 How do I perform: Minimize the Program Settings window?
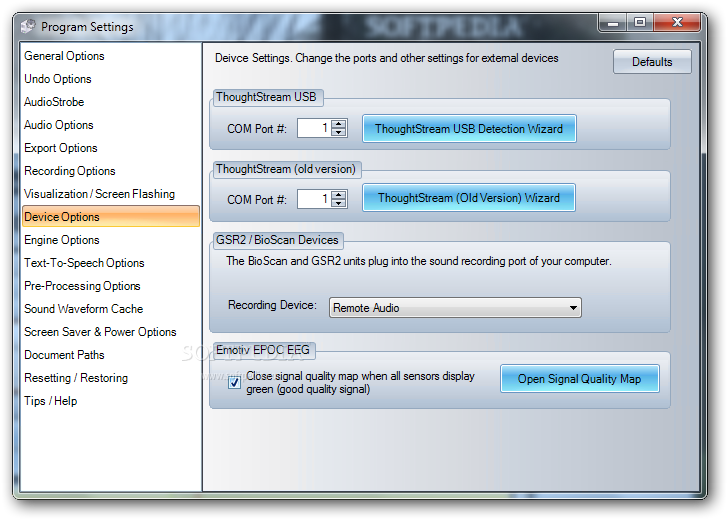click(613, 22)
